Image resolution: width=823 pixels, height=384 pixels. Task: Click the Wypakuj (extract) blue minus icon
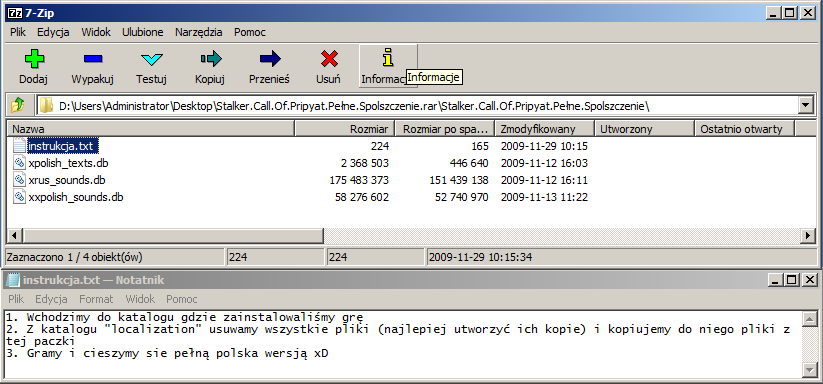(x=93, y=59)
